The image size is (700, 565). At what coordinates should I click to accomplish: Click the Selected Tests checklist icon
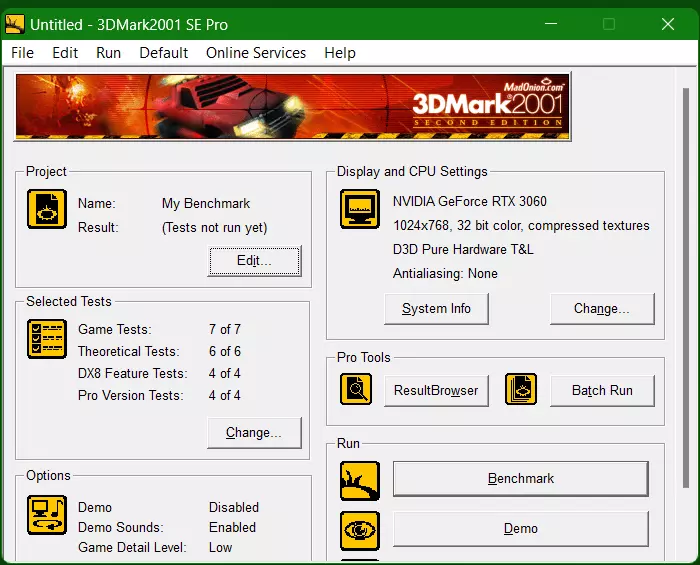click(x=47, y=339)
